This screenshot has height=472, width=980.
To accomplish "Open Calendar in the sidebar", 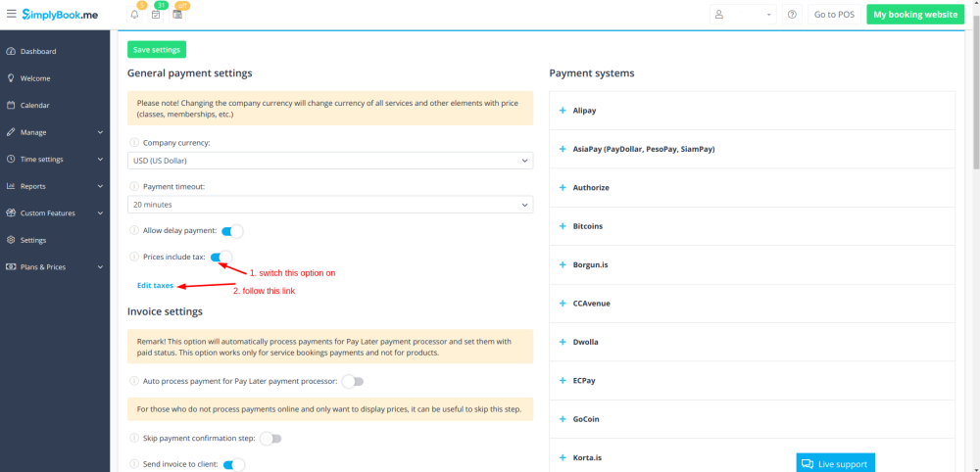I will coord(35,105).
